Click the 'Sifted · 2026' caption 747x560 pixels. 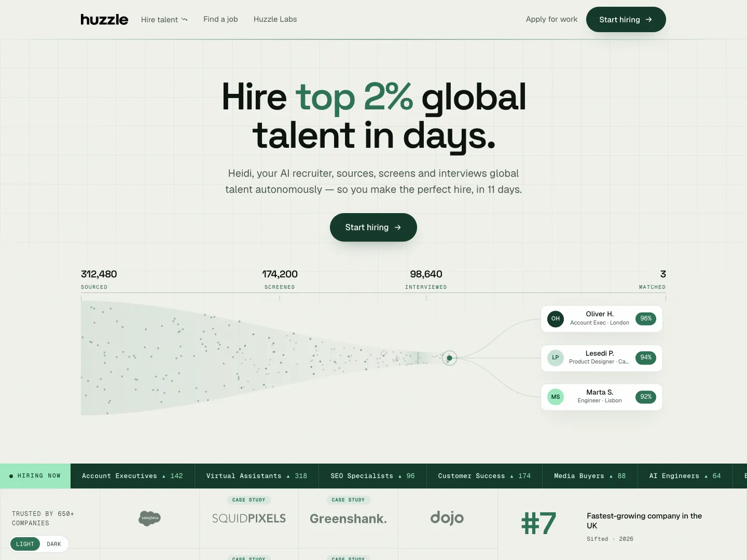[x=610, y=539]
